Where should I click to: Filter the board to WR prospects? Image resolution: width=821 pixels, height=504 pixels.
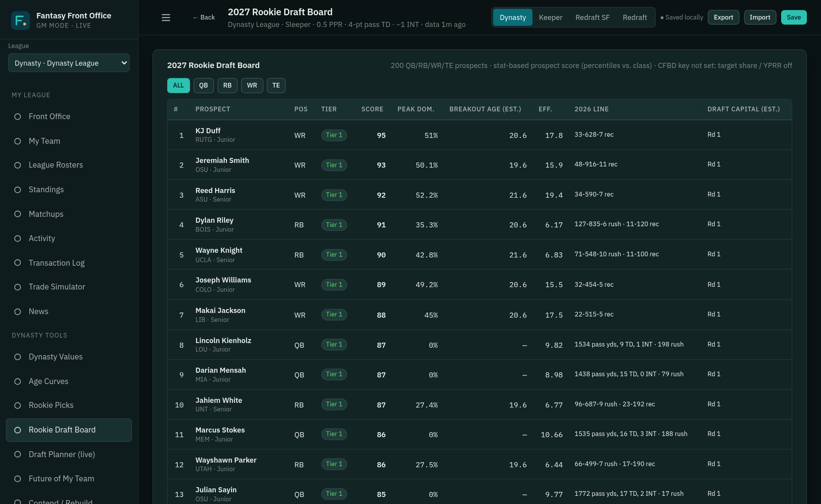click(x=252, y=86)
